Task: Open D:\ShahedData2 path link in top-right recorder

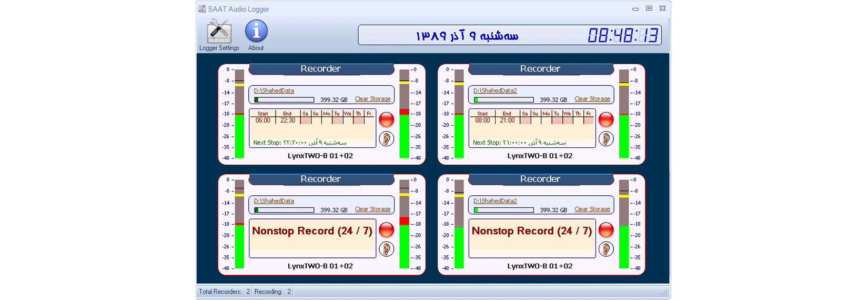Action: [x=495, y=91]
